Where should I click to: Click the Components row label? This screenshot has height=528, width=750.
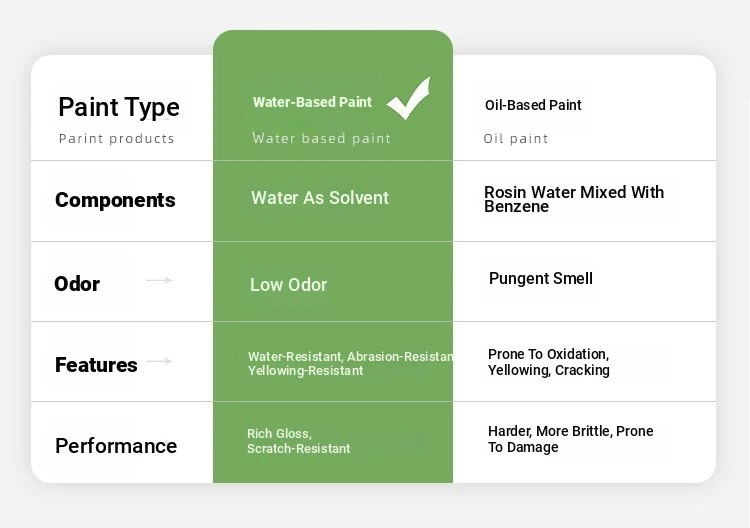click(x=115, y=200)
